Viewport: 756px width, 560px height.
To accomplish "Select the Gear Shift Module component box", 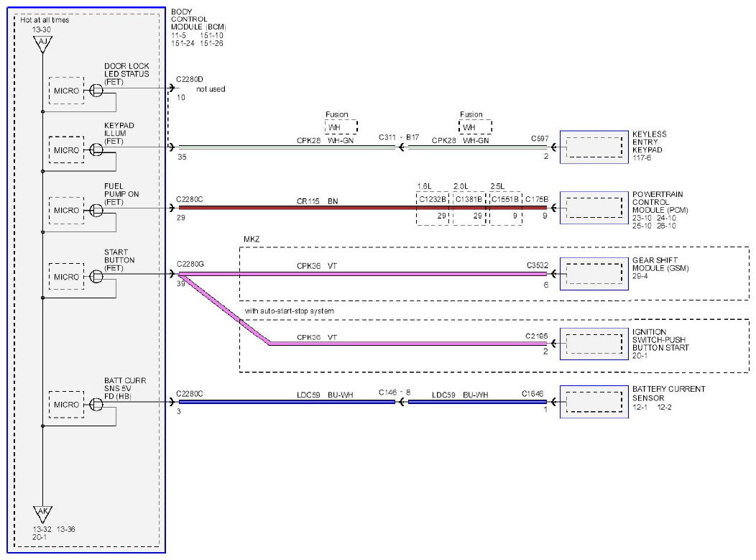I will tap(594, 274).
